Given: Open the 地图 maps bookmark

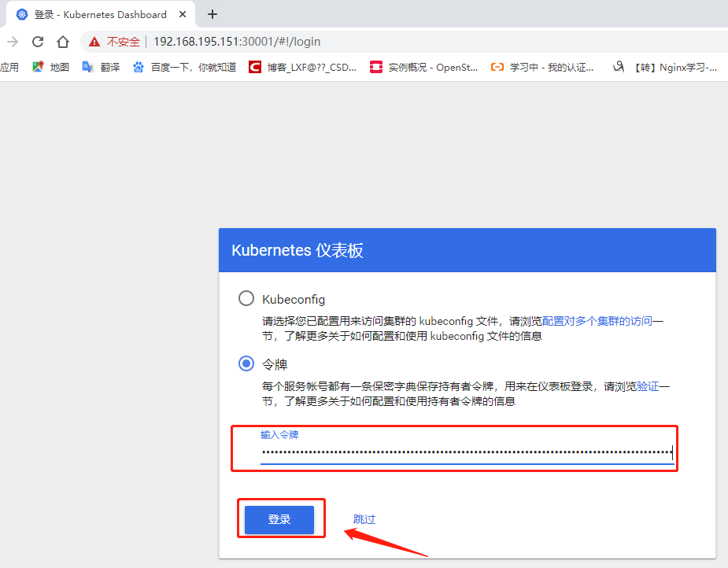Looking at the screenshot, I should tap(50, 68).
